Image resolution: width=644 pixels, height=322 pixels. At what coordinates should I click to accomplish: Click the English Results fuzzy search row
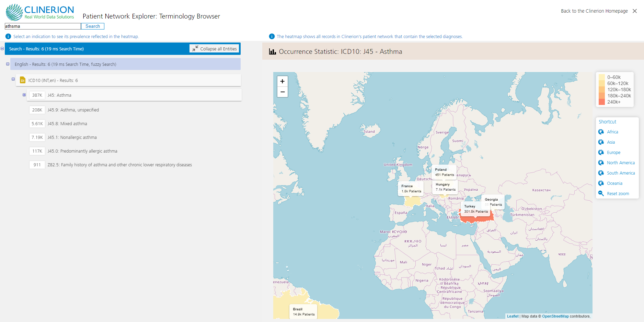[x=125, y=64]
